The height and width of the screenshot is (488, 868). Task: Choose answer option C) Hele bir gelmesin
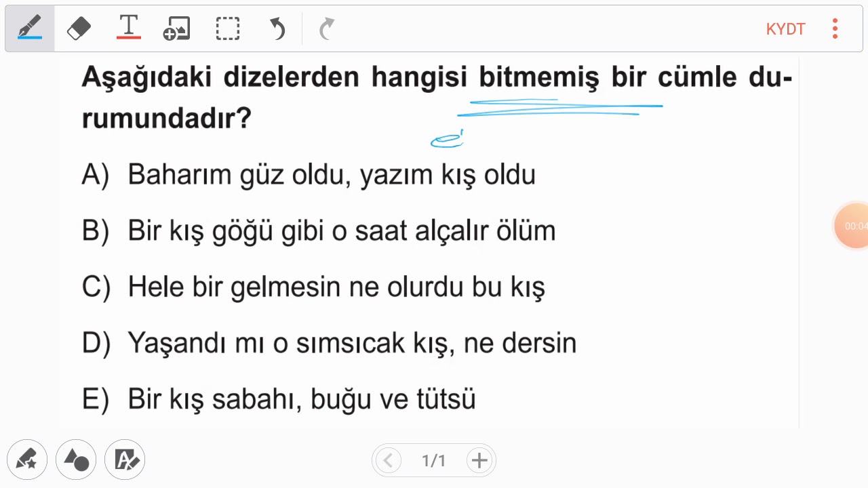point(313,287)
